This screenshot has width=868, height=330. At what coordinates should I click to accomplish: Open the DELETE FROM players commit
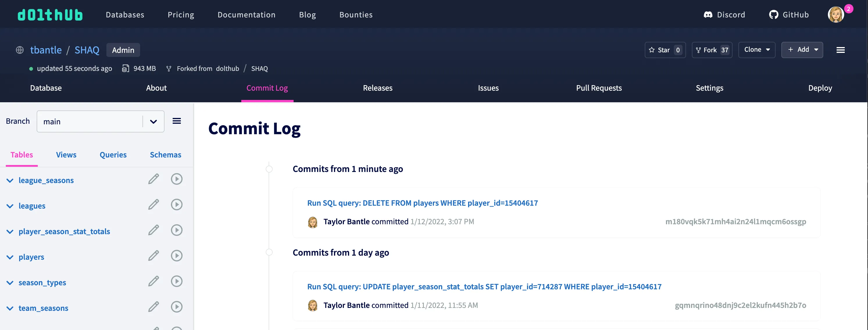pyautogui.click(x=422, y=203)
